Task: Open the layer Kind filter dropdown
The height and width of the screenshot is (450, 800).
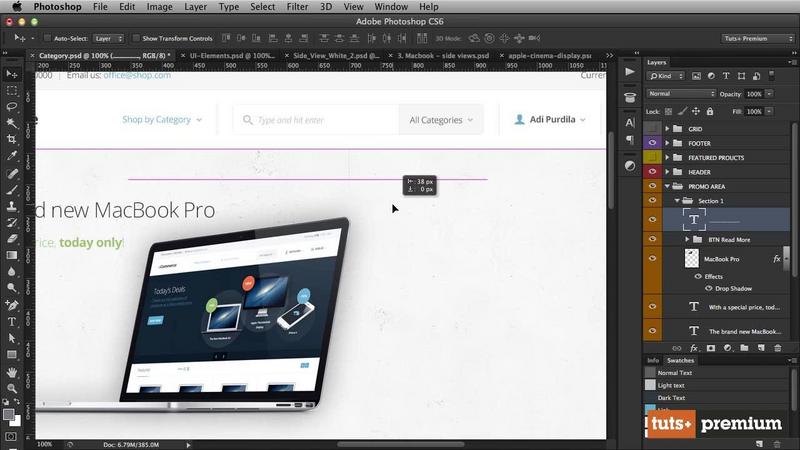Action: coord(666,76)
